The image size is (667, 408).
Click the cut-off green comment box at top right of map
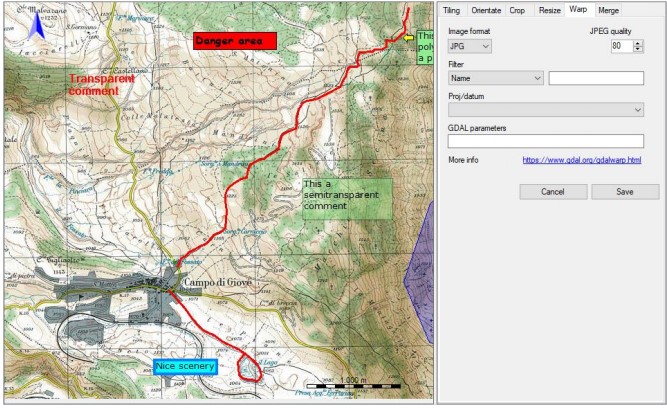coord(425,47)
